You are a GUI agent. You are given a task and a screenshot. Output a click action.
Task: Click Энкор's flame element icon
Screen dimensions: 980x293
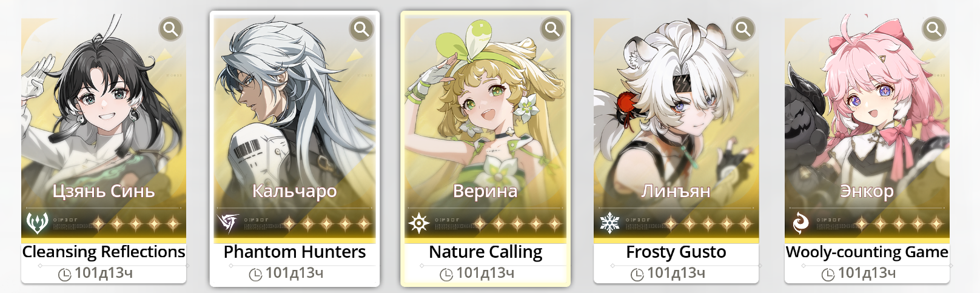pos(800,223)
